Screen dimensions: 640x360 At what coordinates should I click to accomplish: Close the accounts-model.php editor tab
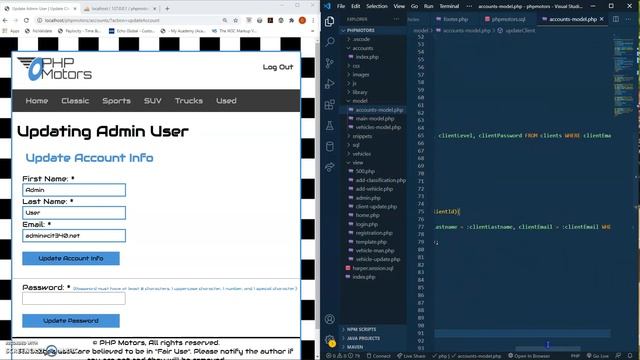pos(602,19)
